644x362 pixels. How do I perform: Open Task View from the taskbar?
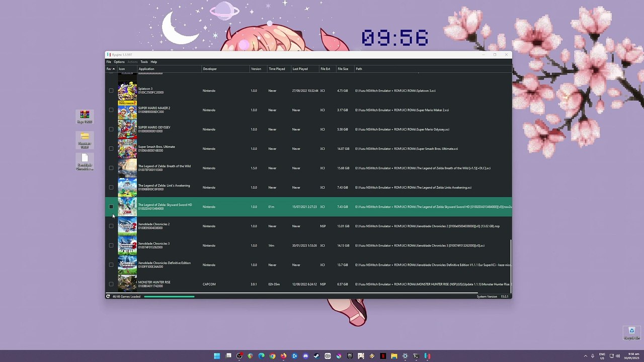228,356
